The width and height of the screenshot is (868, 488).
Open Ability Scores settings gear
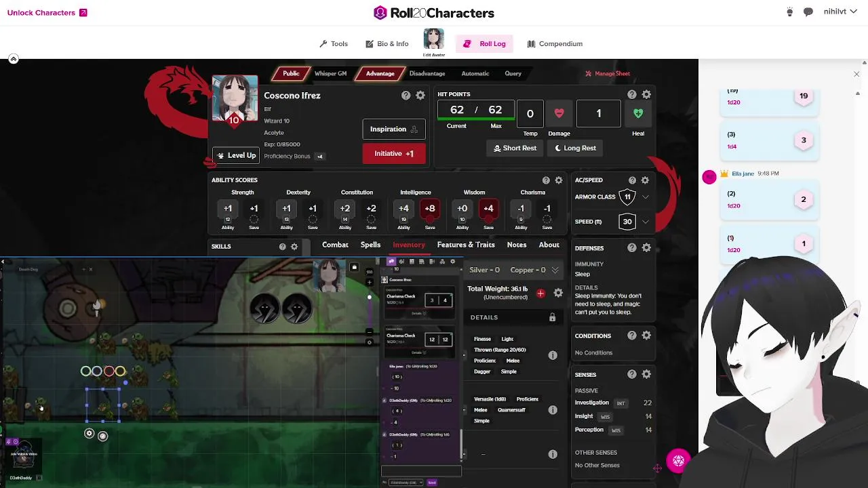point(559,180)
